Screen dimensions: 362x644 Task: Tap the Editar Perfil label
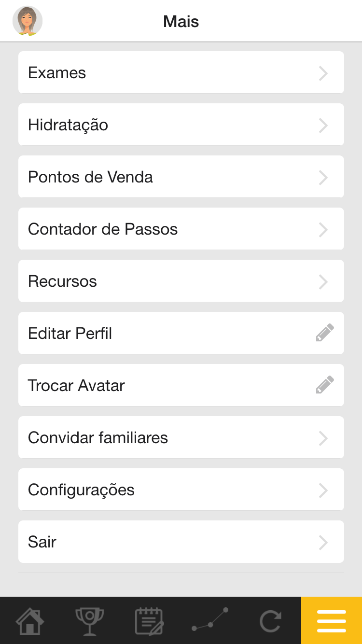click(70, 334)
